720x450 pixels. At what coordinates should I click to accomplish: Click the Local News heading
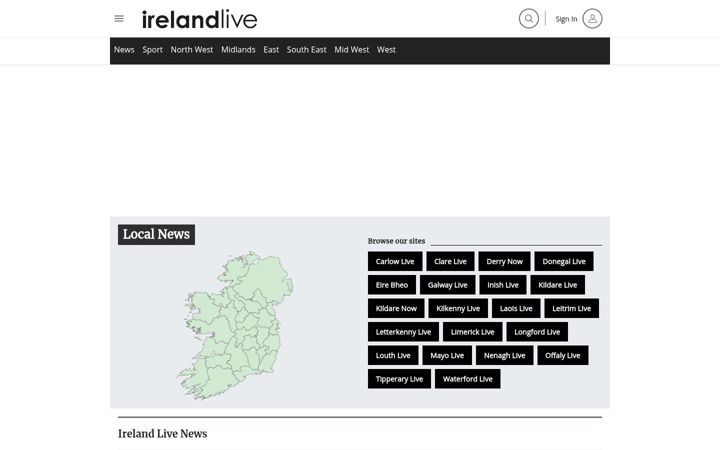tap(156, 235)
